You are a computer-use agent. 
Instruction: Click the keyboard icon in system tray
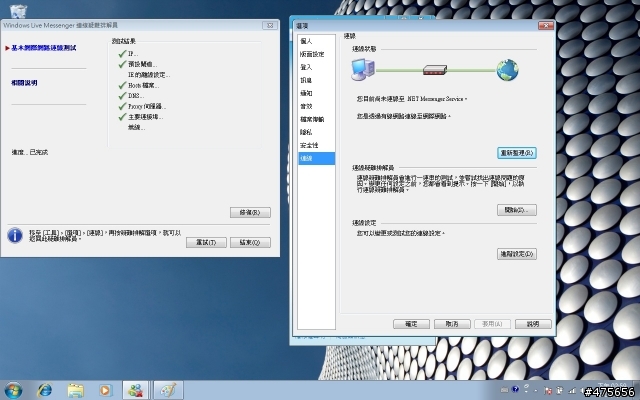[x=504, y=390]
